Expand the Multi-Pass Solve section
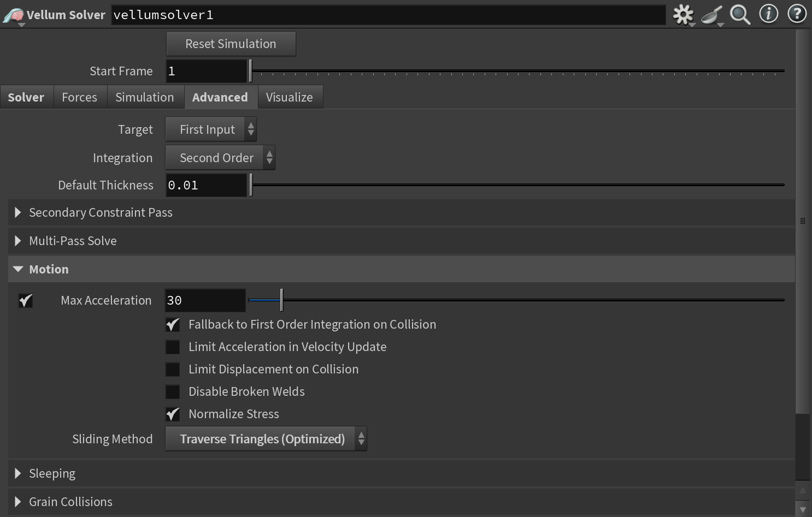This screenshot has width=812, height=517. click(x=402, y=241)
